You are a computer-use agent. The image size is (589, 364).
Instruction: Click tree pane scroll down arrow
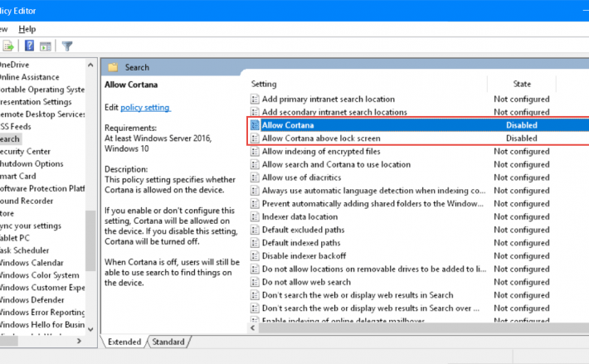pos(90,329)
